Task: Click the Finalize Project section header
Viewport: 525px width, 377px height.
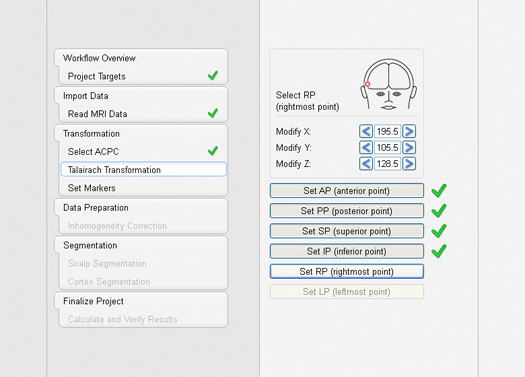Action: coord(93,301)
